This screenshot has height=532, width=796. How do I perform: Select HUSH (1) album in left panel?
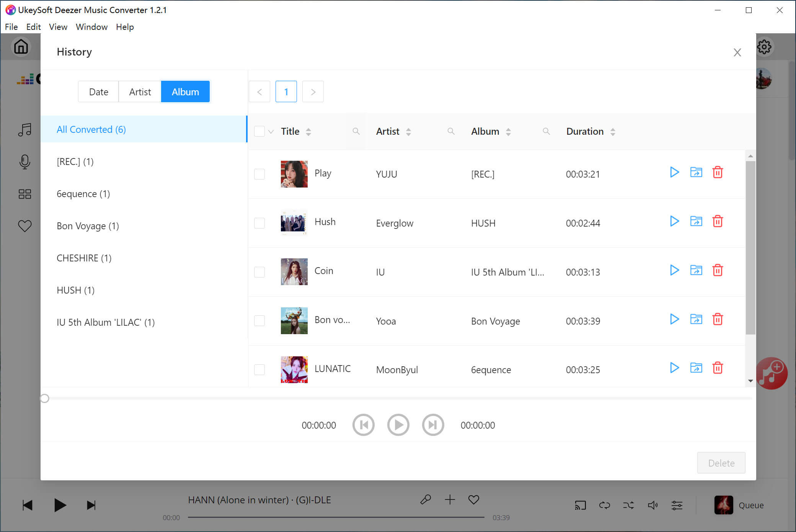click(76, 290)
